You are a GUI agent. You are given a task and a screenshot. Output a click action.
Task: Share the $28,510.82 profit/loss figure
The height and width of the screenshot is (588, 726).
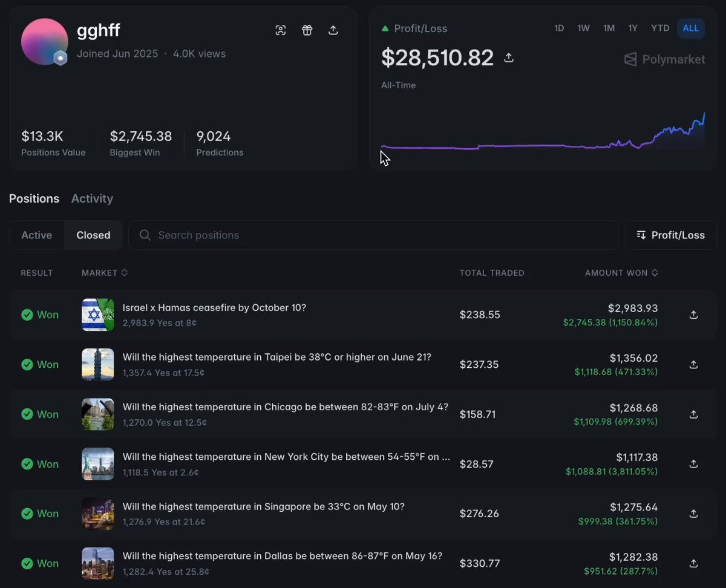(x=509, y=57)
